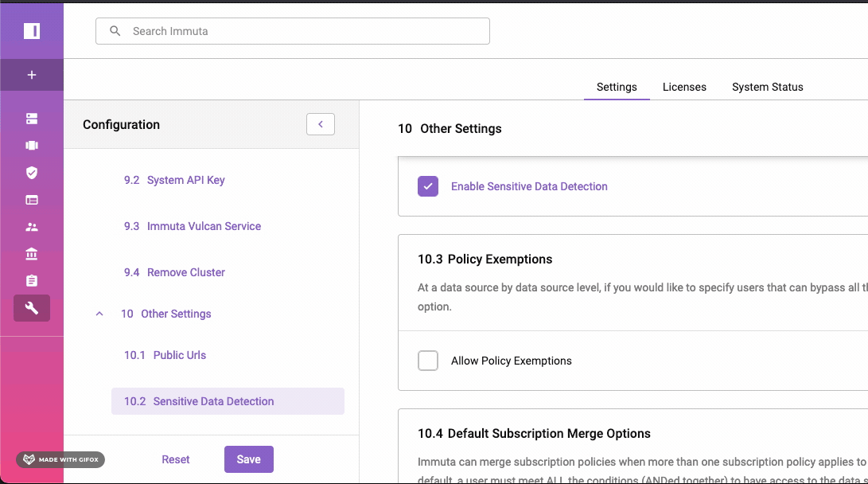The height and width of the screenshot is (484, 868).
Task: Uncheck Enable Sensitive Data Detection checkbox
Action: [x=428, y=186]
